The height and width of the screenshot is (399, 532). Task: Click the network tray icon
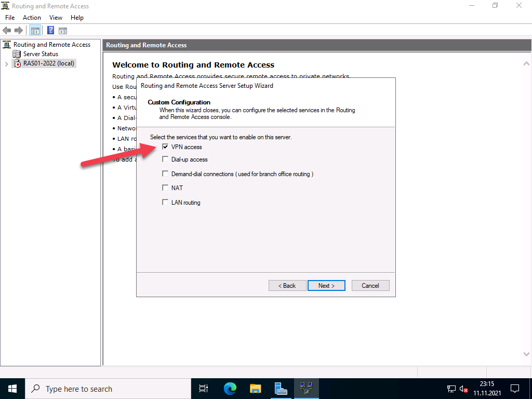tap(451, 389)
